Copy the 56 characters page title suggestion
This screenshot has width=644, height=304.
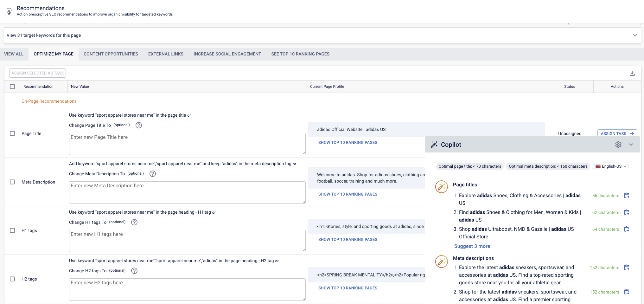(626, 196)
